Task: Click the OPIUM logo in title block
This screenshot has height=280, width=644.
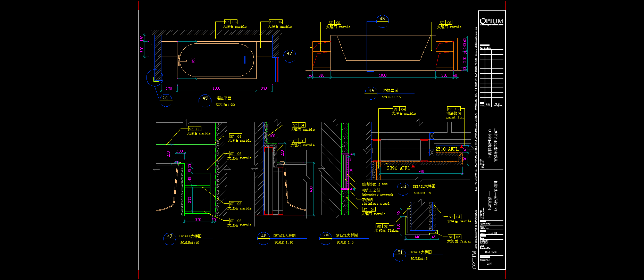Action: (492, 21)
